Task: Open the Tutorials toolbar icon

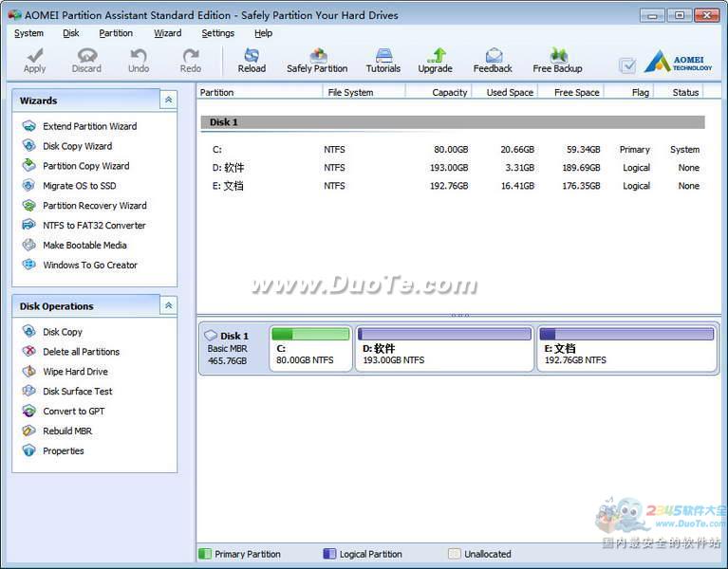Action: 383,56
